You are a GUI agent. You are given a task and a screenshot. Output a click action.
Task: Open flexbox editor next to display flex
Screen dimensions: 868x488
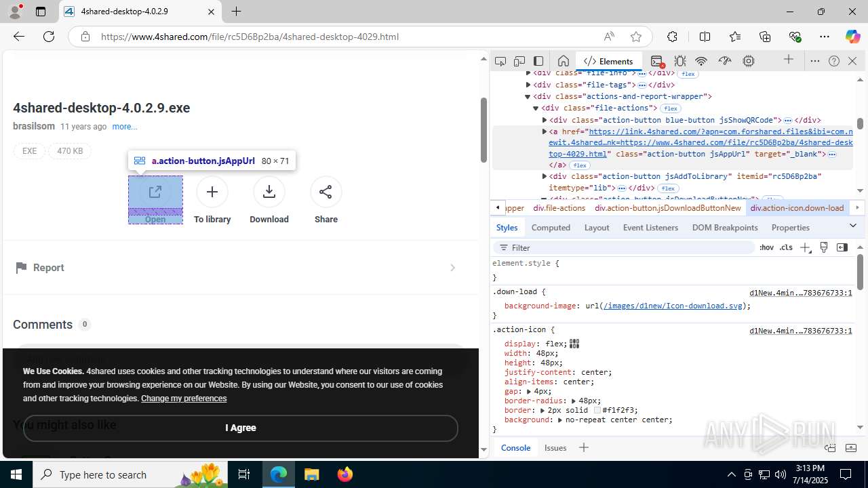(x=574, y=344)
